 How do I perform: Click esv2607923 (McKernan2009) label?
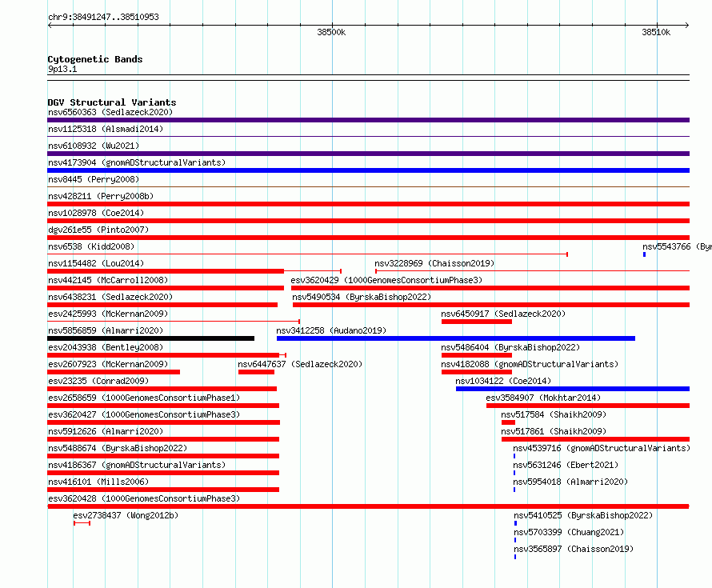click(108, 364)
